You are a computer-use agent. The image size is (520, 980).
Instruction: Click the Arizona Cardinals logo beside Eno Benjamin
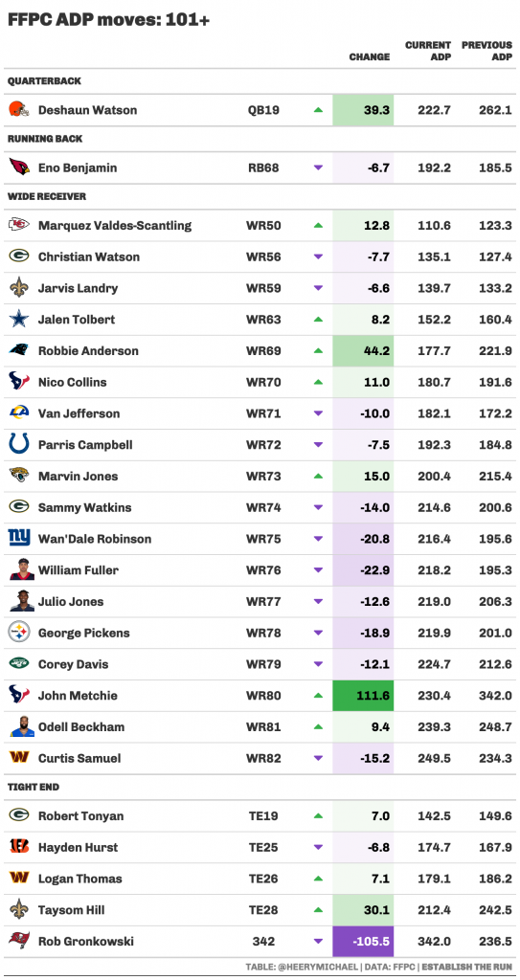pos(19,167)
